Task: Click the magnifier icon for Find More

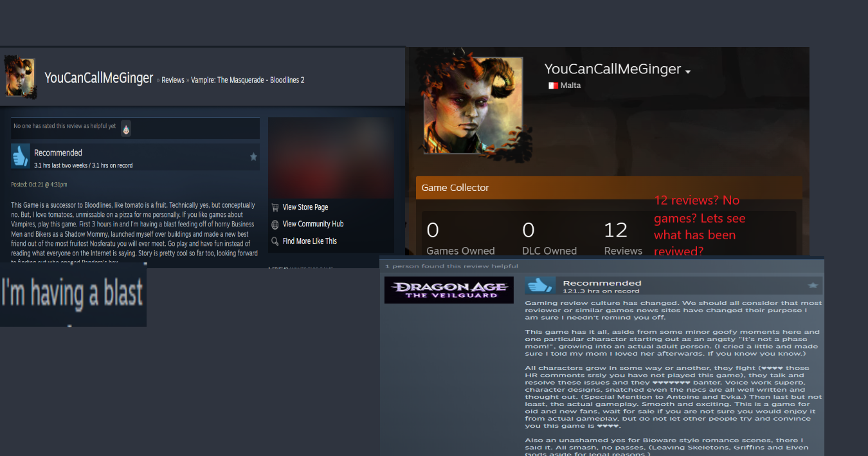Action: coord(275,241)
